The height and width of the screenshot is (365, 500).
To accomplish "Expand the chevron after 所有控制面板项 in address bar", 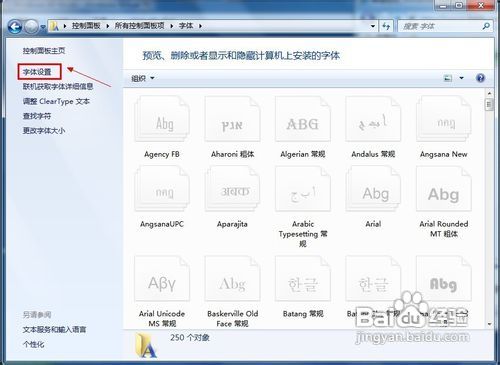I will [171, 26].
